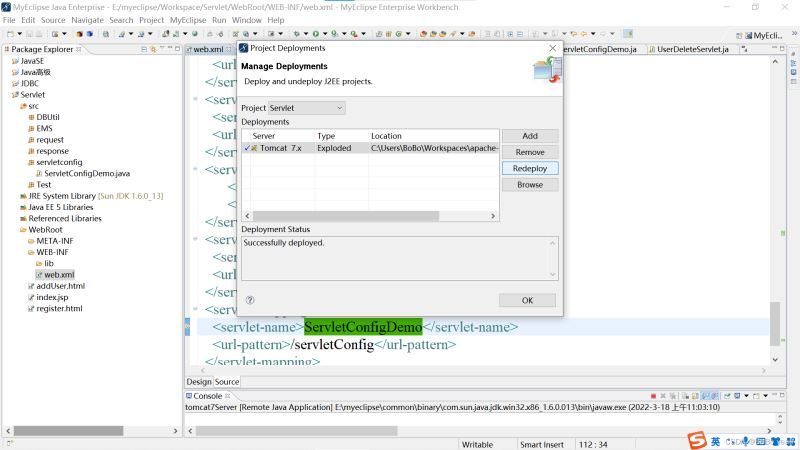800x450 pixels.
Task: Click the Open Console icon in Console toolbar
Action: pyautogui.click(x=757, y=396)
